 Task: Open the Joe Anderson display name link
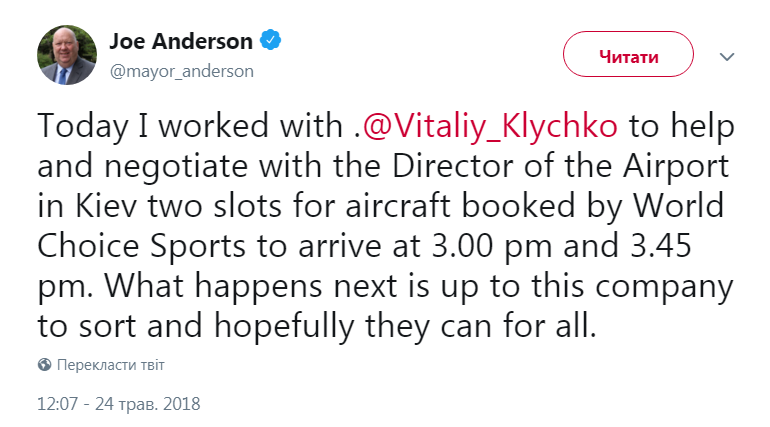[x=180, y=42]
